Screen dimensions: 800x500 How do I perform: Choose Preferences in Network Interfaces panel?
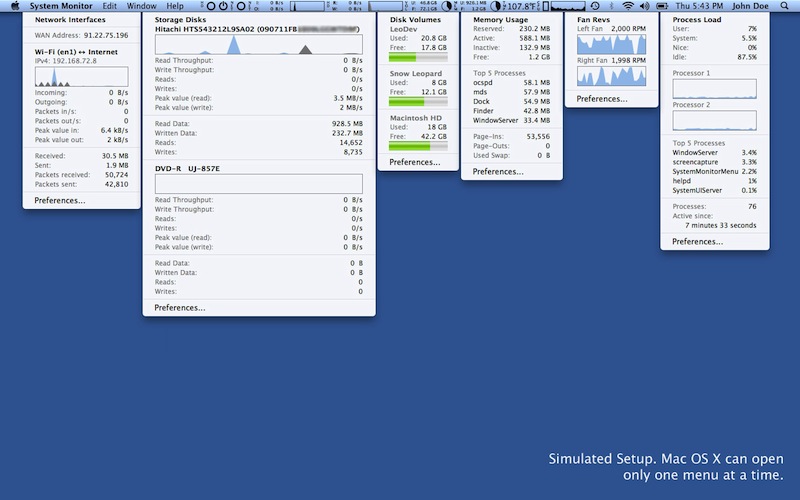coord(59,200)
